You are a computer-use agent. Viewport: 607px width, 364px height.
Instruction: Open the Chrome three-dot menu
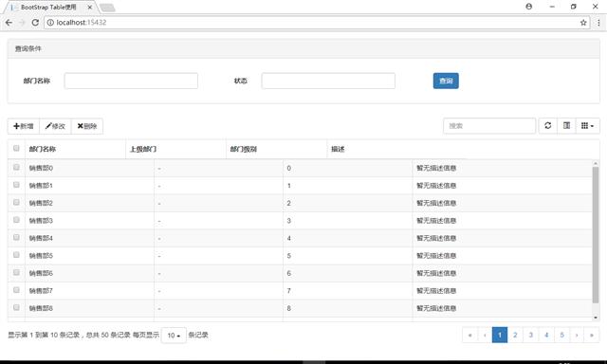[598, 23]
